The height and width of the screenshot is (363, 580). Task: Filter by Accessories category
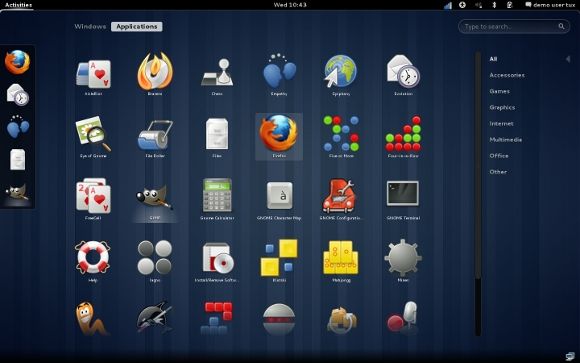pyautogui.click(x=507, y=75)
